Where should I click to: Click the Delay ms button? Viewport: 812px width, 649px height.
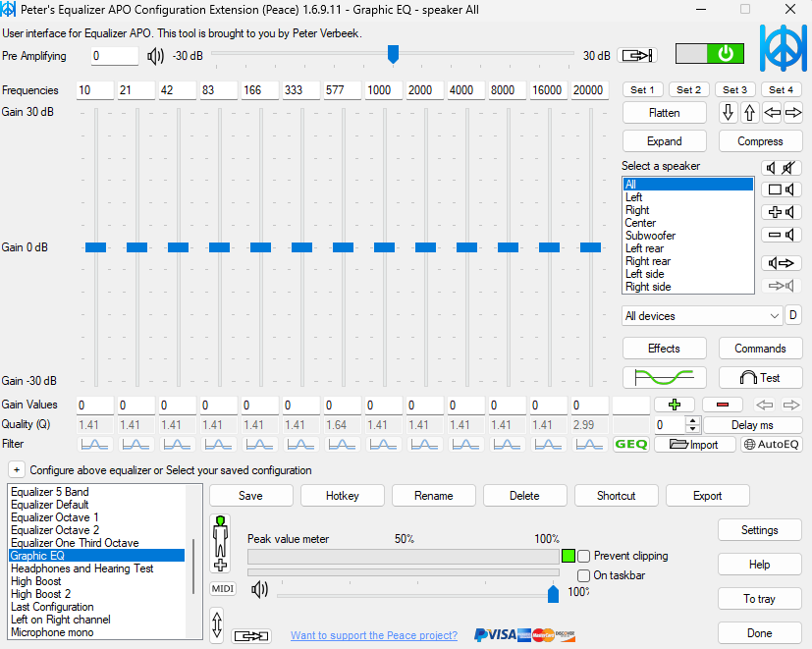(752, 425)
